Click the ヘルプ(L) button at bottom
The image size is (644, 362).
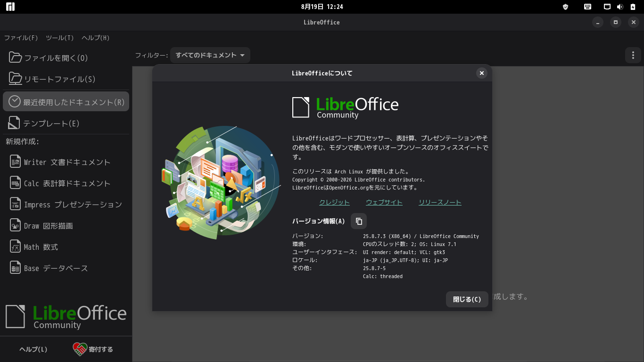point(33,349)
